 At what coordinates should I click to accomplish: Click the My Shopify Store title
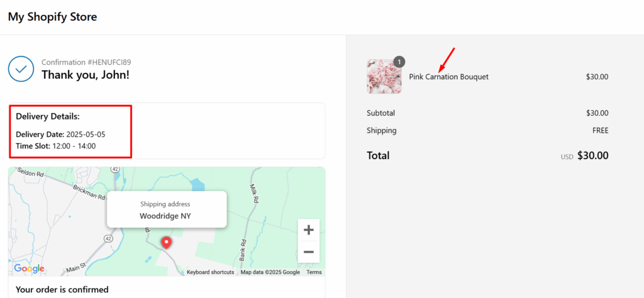coord(52,17)
